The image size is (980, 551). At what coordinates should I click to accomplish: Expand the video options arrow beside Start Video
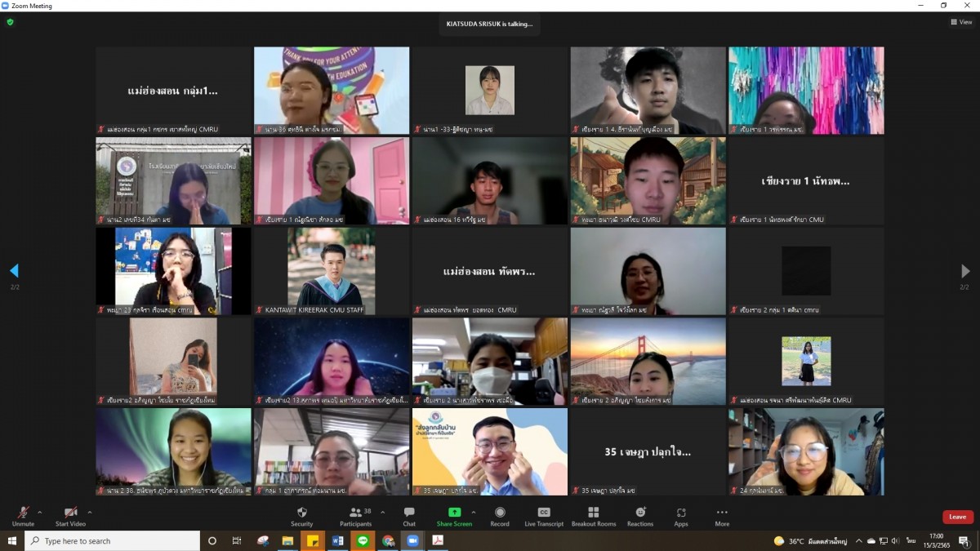click(90, 513)
